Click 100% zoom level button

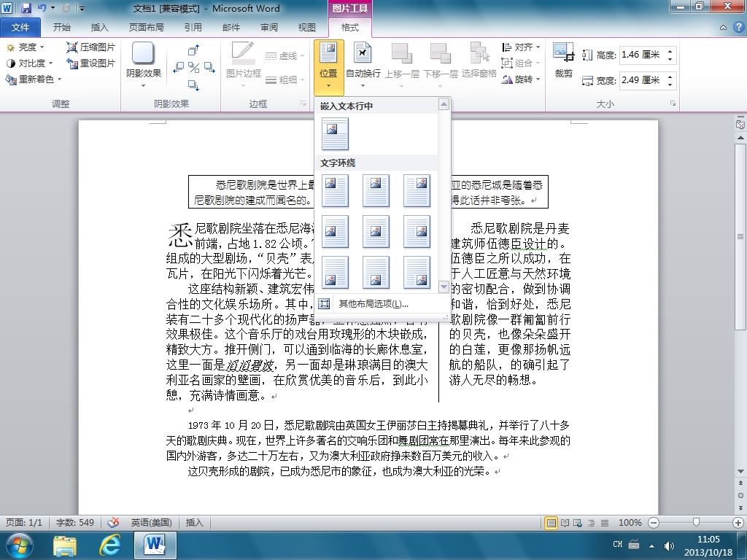[630, 523]
